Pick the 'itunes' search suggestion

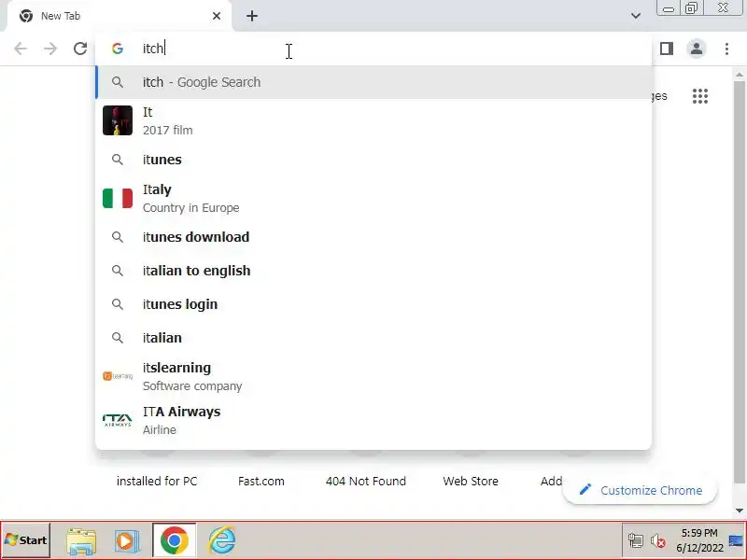pyautogui.click(x=373, y=160)
